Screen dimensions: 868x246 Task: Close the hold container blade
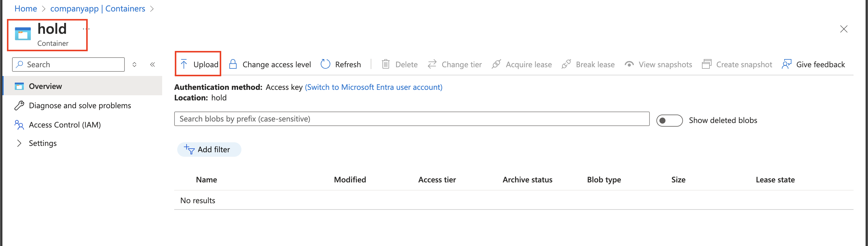843,29
